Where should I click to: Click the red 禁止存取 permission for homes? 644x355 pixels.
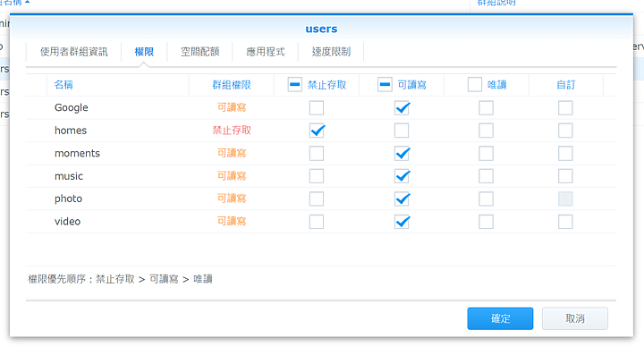pyautogui.click(x=232, y=130)
